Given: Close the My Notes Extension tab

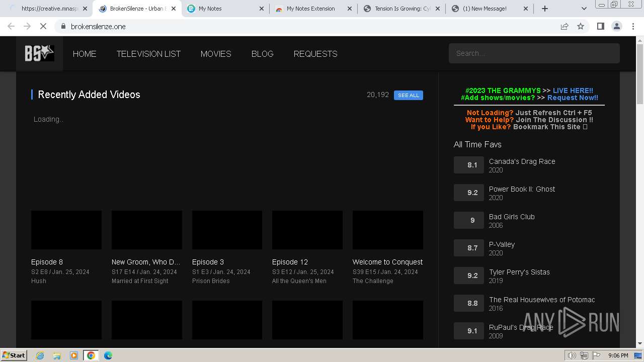Looking at the screenshot, I should pyautogui.click(x=350, y=9).
